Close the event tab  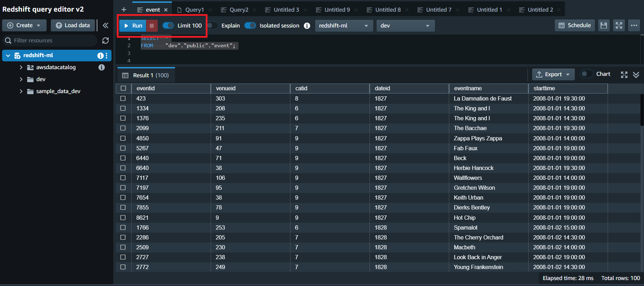[x=166, y=10]
